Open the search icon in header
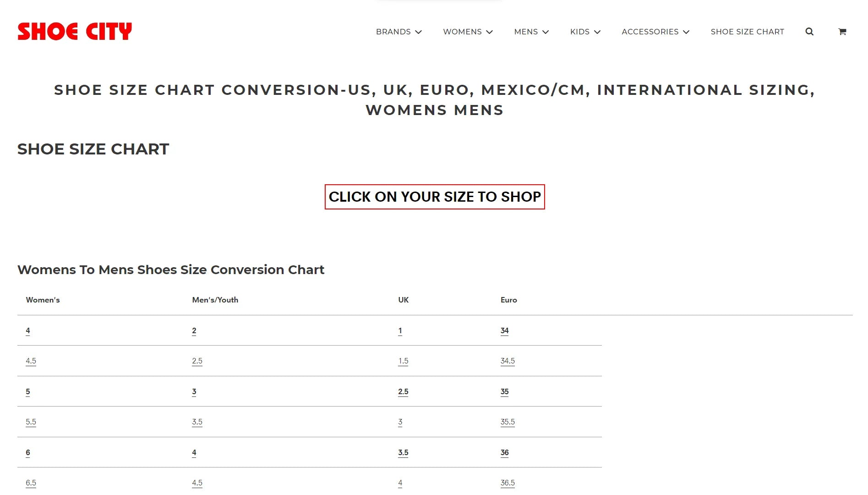The height and width of the screenshot is (495, 868). click(809, 32)
